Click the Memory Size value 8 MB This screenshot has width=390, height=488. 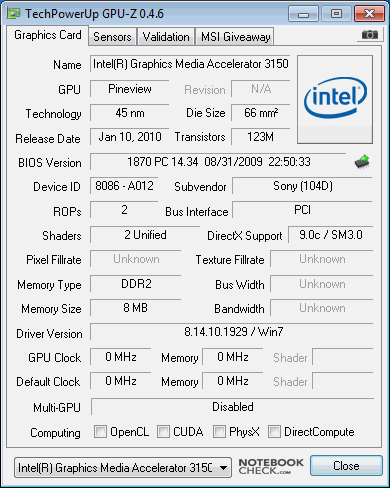pos(136,308)
